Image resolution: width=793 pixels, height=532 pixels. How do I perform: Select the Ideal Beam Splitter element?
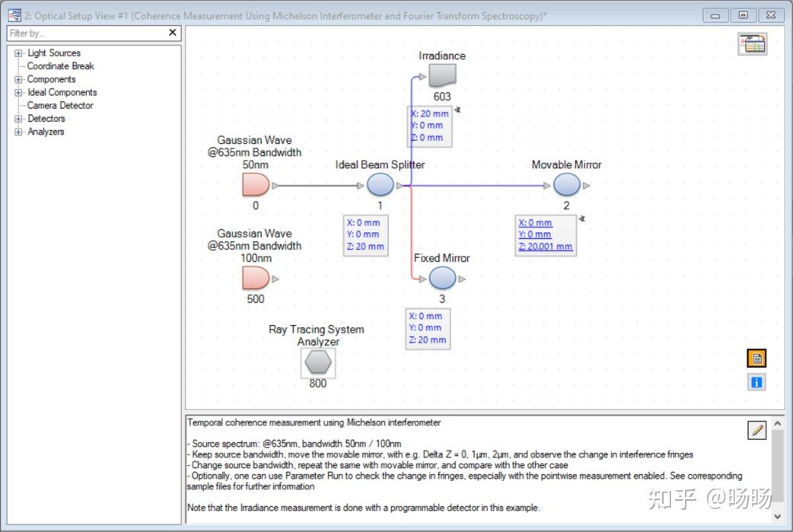coord(381,184)
